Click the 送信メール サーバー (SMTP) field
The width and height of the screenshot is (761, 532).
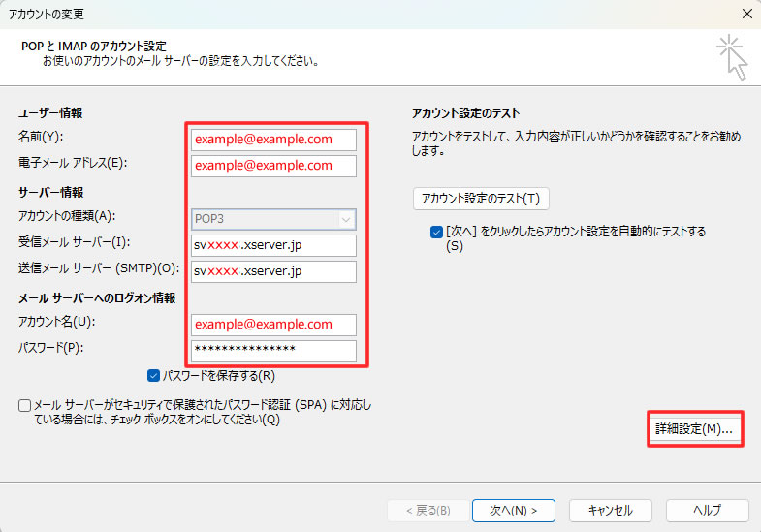coord(273,271)
